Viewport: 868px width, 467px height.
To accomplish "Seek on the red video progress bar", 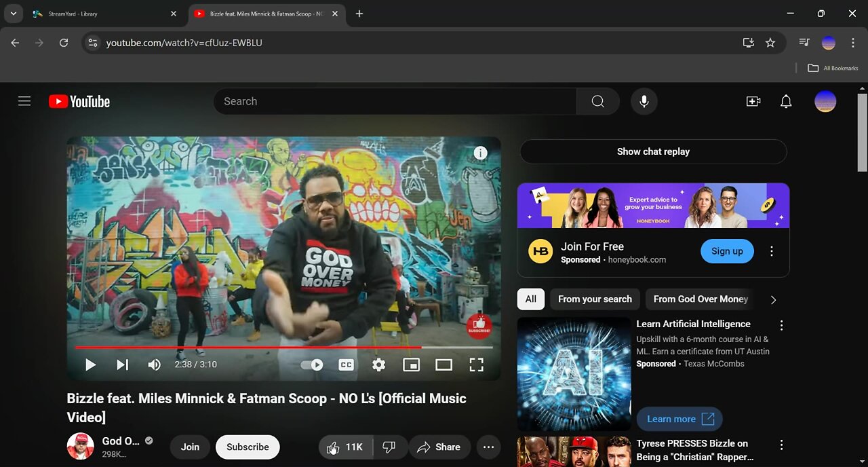I will 283,347.
